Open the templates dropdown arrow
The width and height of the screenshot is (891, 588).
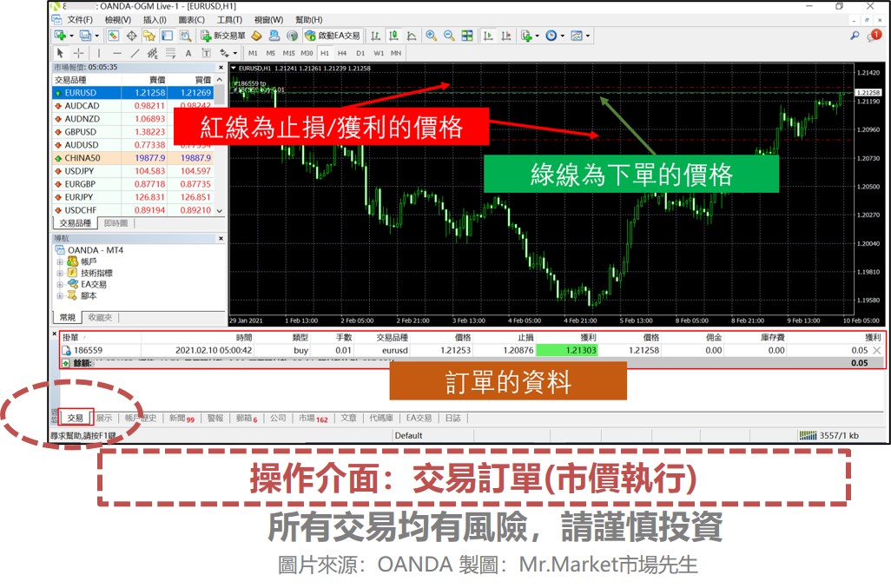pos(588,36)
